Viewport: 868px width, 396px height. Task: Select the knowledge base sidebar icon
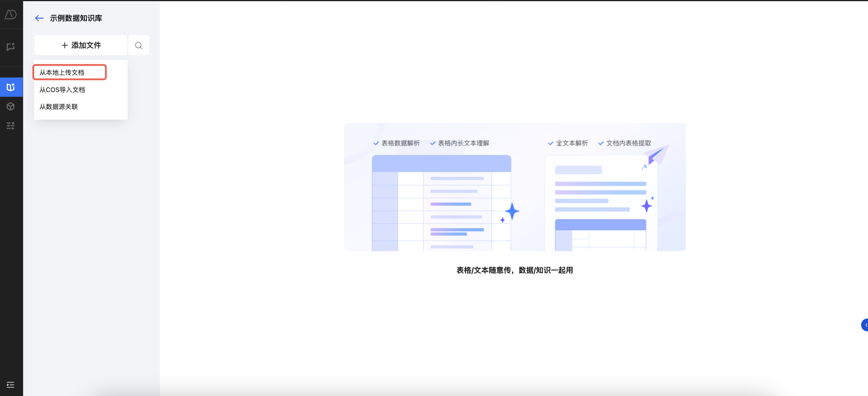click(x=11, y=87)
